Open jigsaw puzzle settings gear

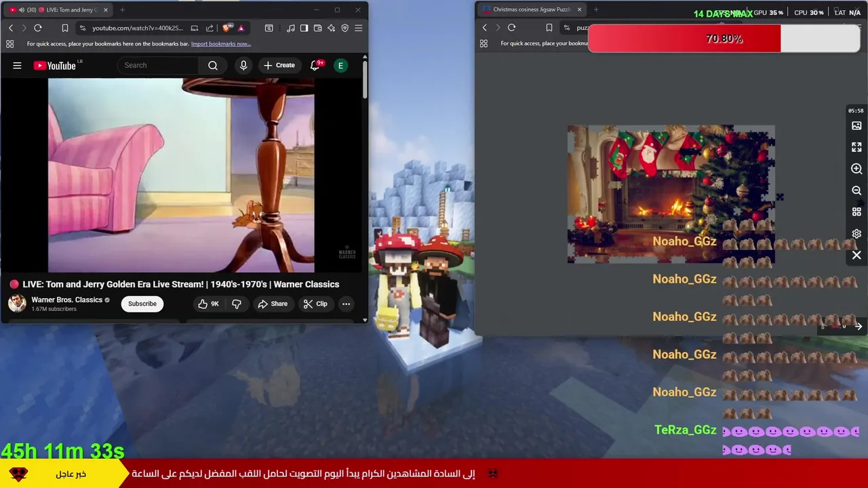[x=856, y=234]
